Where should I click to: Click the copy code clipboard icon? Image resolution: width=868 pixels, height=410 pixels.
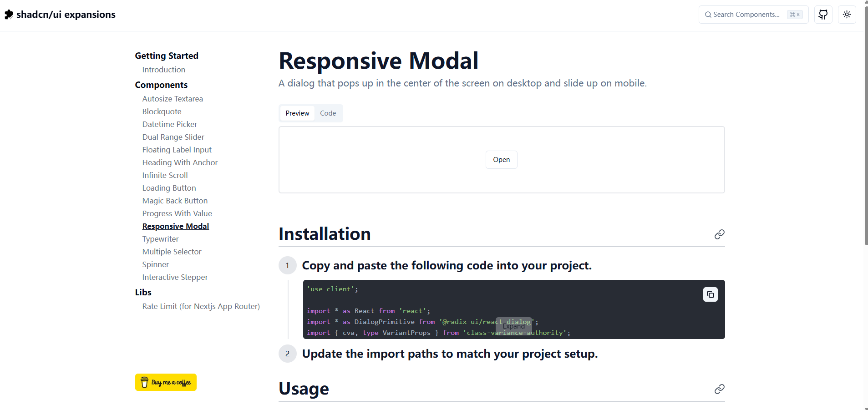tap(710, 295)
